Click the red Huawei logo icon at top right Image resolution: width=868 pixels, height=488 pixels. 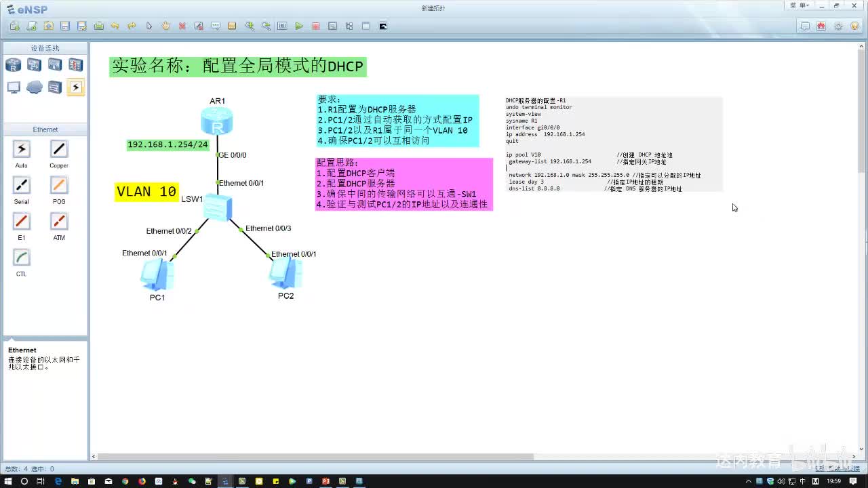[821, 26]
